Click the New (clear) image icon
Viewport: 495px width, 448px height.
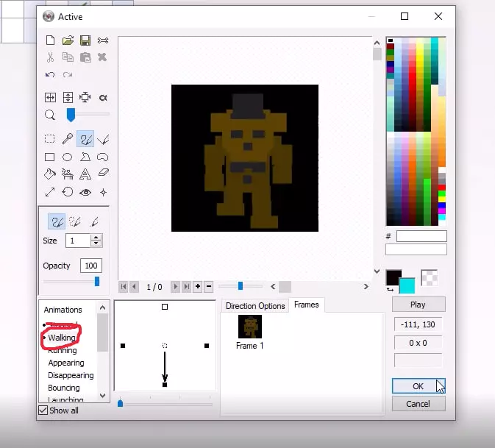click(x=50, y=40)
